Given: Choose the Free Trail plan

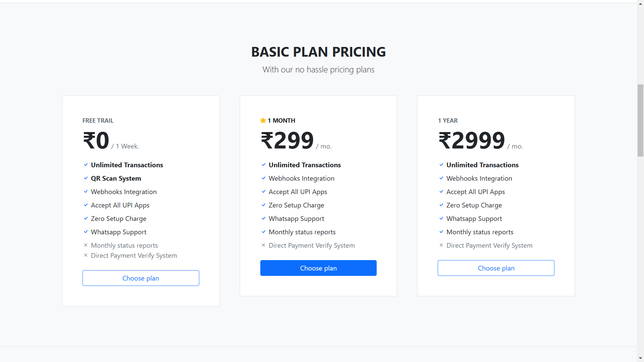Looking at the screenshot, I should pos(141,278).
